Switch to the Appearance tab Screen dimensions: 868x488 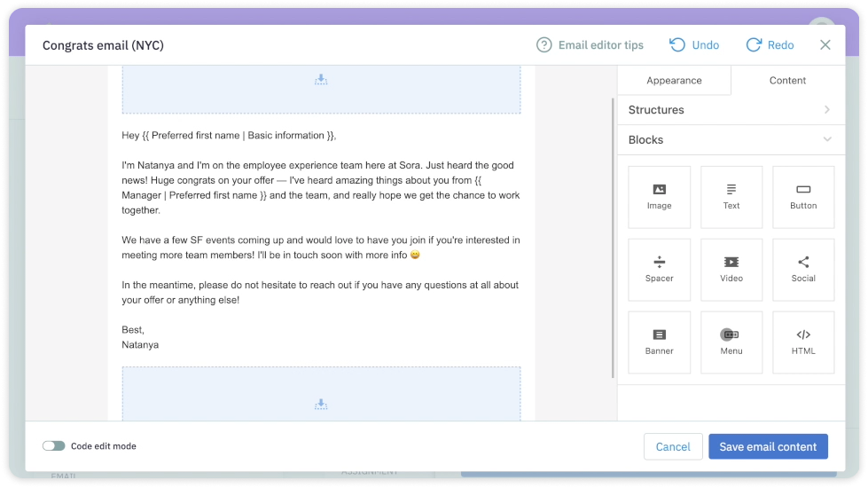pyautogui.click(x=674, y=81)
